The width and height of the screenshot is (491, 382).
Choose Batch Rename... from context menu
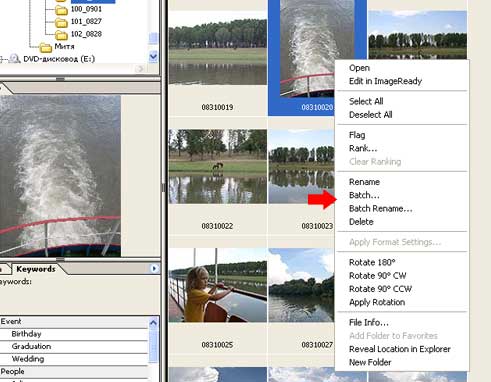click(x=381, y=209)
